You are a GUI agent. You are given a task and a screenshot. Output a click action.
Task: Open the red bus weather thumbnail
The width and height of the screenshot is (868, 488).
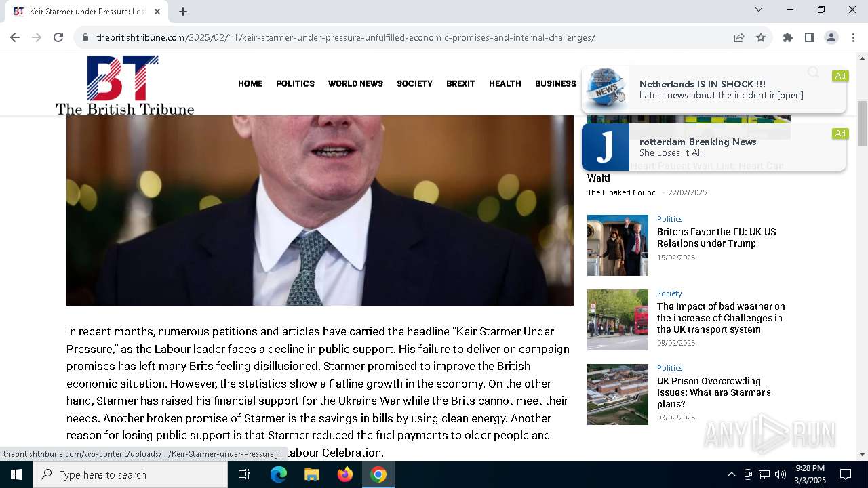[618, 320]
